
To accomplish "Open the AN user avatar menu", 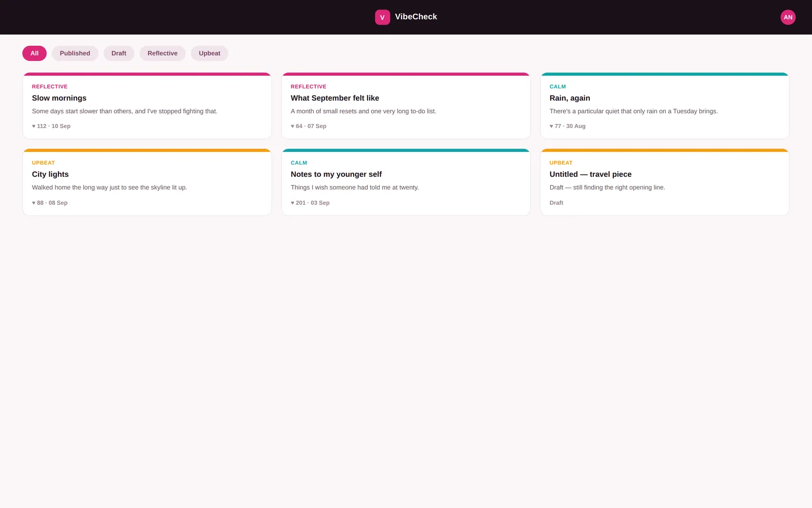I will pyautogui.click(x=788, y=17).
